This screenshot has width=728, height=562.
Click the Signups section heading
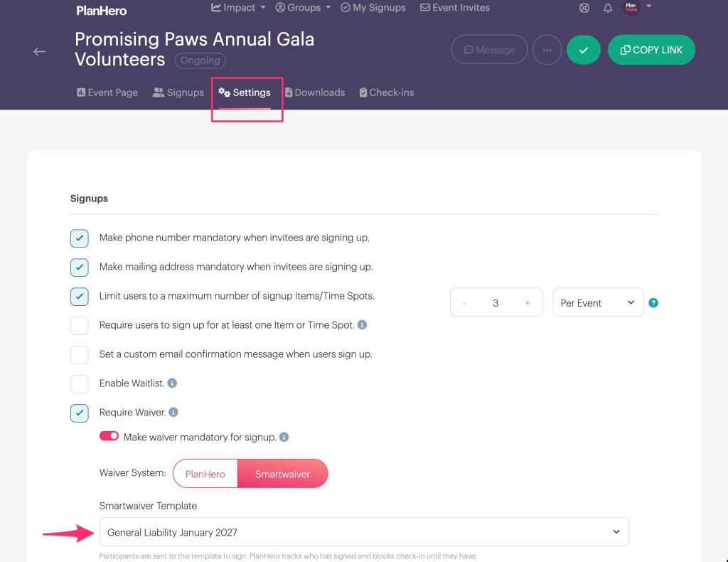coord(89,198)
